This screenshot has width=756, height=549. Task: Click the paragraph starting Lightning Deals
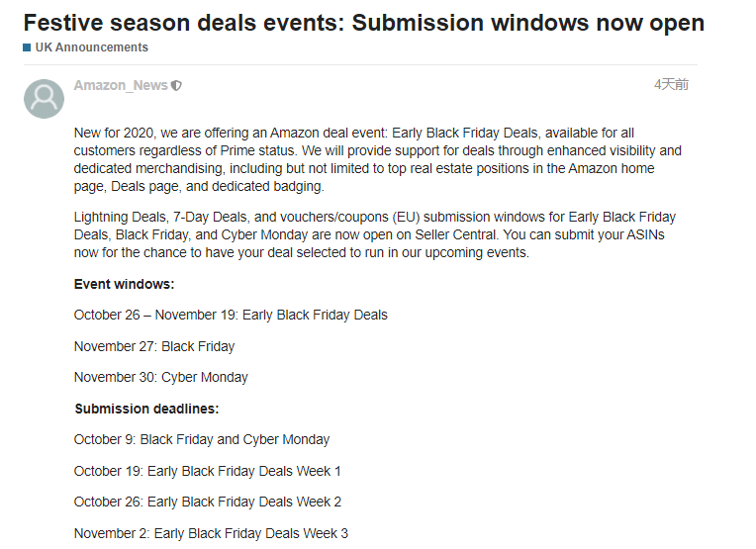[375, 234]
